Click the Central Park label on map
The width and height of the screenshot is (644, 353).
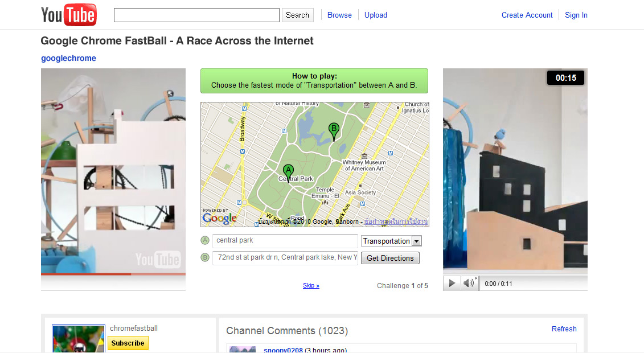[296, 179]
